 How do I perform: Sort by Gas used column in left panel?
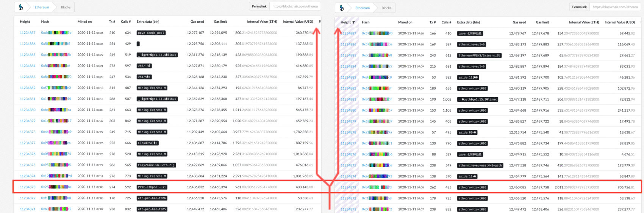(x=197, y=22)
